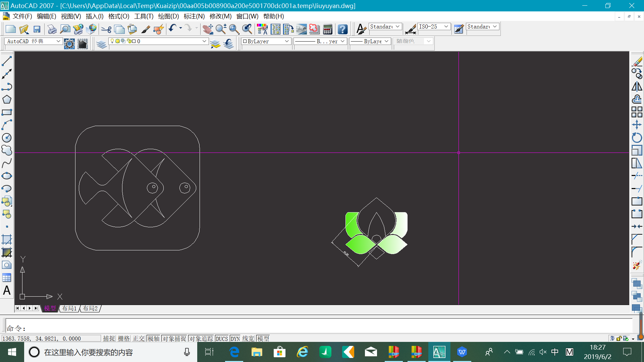The width and height of the screenshot is (644, 362).
Task: Select the Line draw tool
Action: [7, 61]
